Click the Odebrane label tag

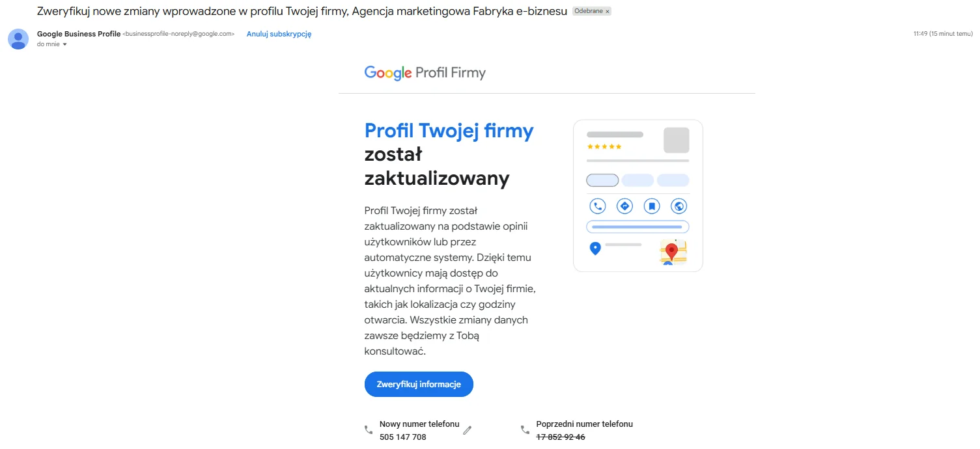587,12
